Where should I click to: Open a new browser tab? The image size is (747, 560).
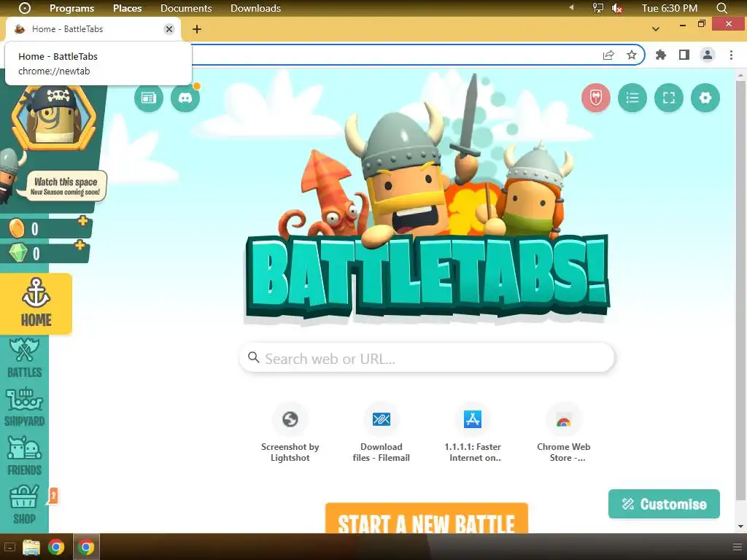tap(197, 29)
